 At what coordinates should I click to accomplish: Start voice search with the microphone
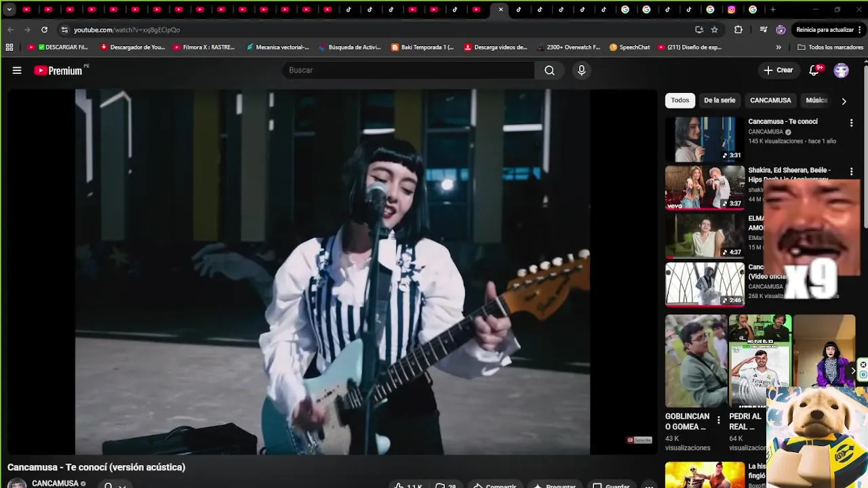581,70
